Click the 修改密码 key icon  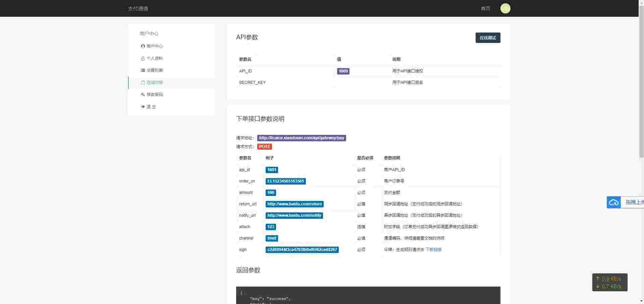coord(143,95)
